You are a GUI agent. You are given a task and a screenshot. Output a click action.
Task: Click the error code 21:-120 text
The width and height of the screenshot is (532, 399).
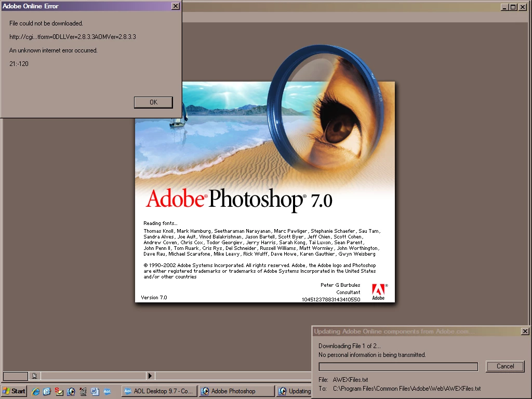click(19, 64)
